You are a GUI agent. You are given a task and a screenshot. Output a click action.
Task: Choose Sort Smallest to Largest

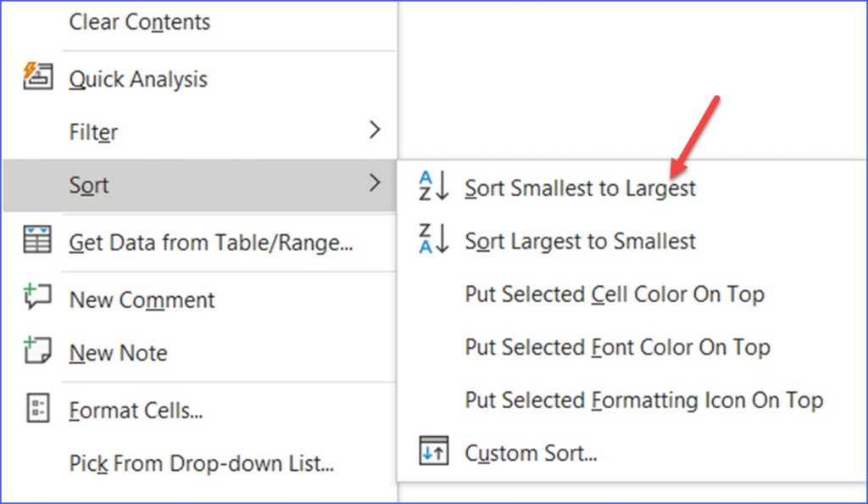[580, 188]
